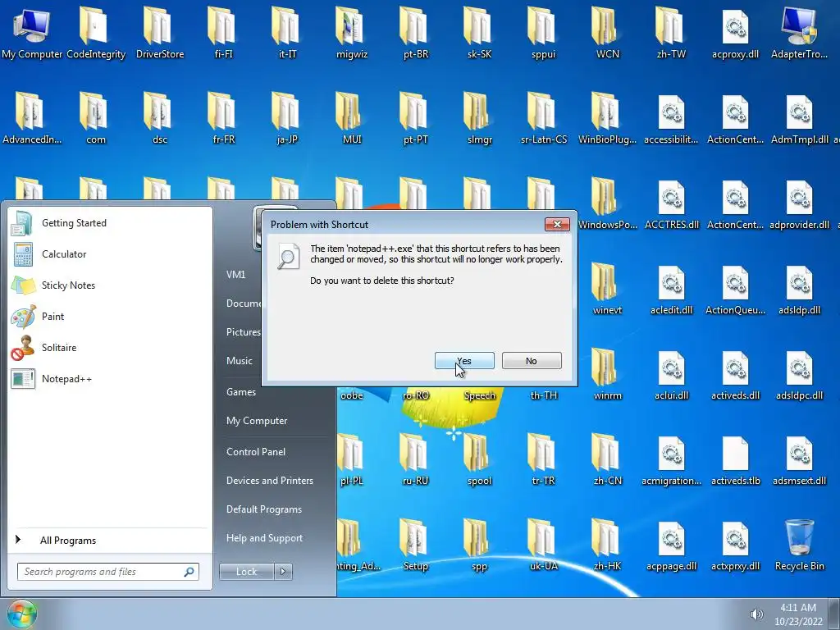The image size is (840, 630).
Task: Select the uk-UA folder icon
Action: [x=543, y=545]
